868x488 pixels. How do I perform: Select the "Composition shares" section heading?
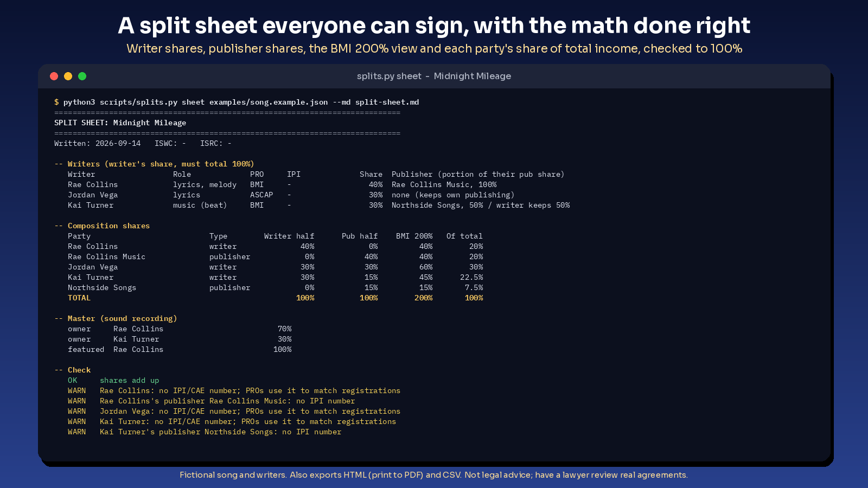pyautogui.click(x=108, y=226)
